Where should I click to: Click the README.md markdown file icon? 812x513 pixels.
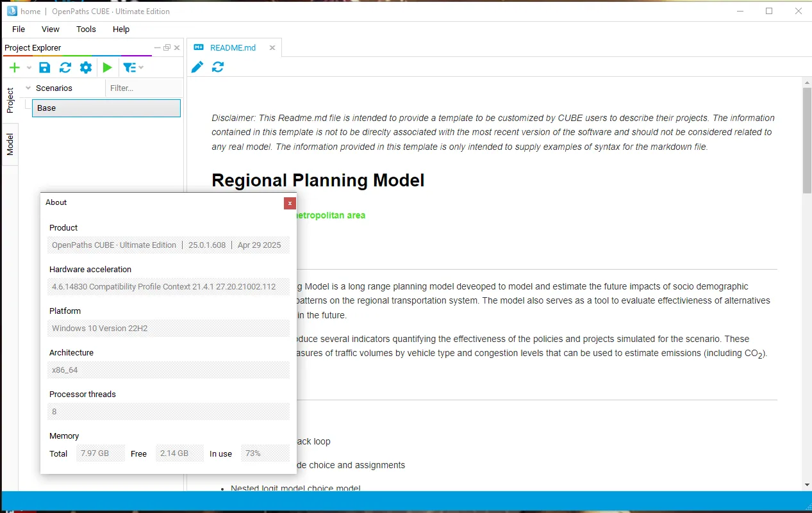coord(199,48)
